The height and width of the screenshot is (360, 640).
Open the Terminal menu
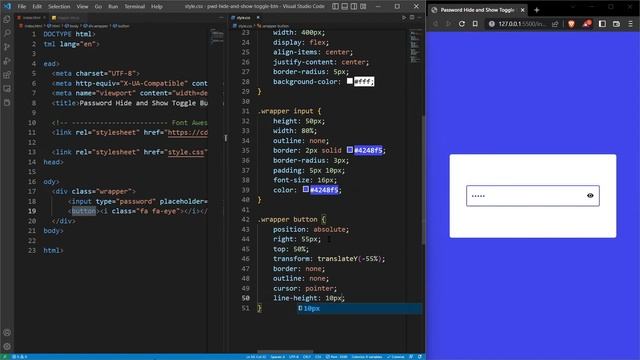coord(135,7)
